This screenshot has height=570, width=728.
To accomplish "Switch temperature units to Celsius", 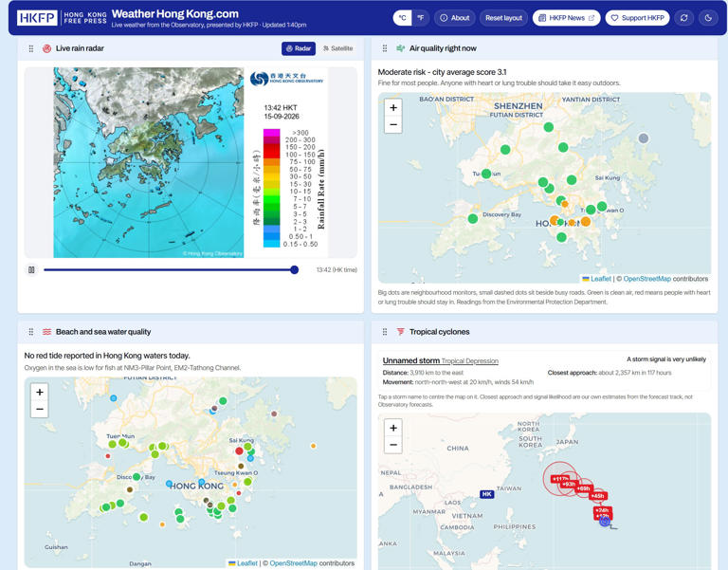I will point(402,18).
